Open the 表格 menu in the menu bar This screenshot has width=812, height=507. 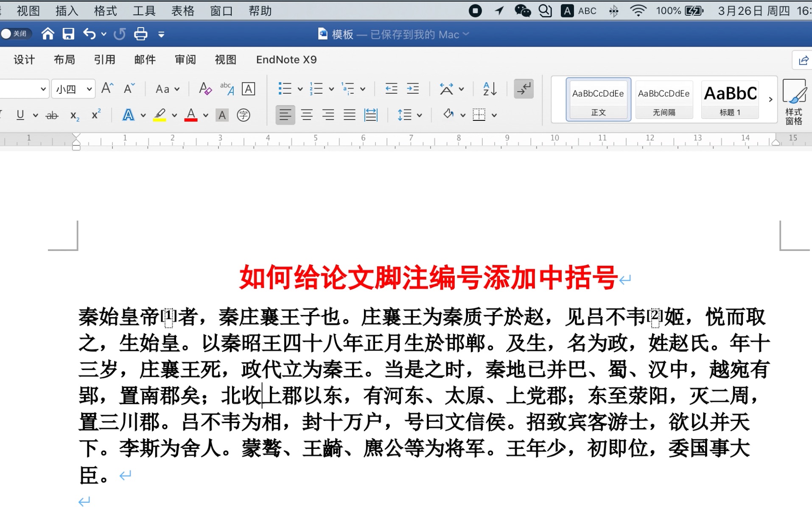point(183,11)
